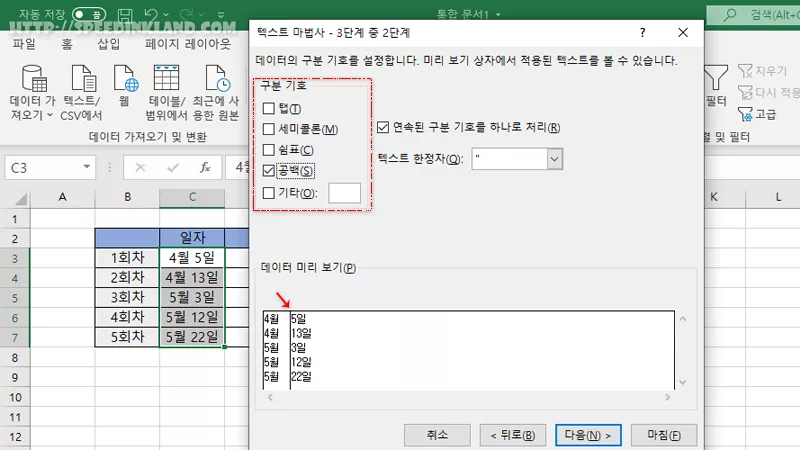Click the insert function fx icon

pos(205,168)
